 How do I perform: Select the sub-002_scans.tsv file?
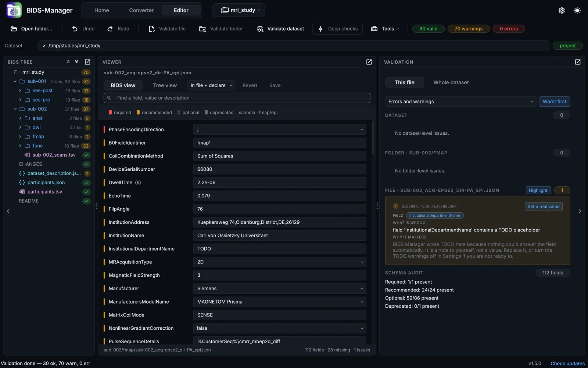click(54, 155)
